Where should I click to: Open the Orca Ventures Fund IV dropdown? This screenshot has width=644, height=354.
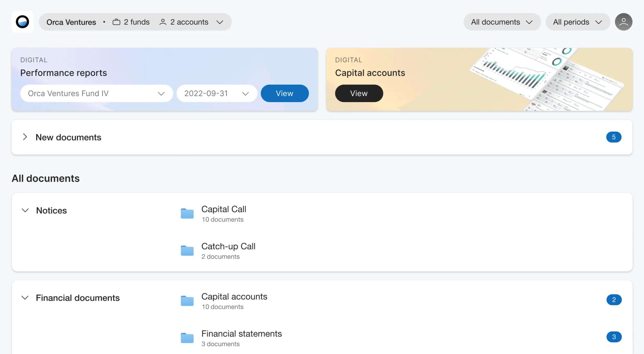(x=96, y=93)
